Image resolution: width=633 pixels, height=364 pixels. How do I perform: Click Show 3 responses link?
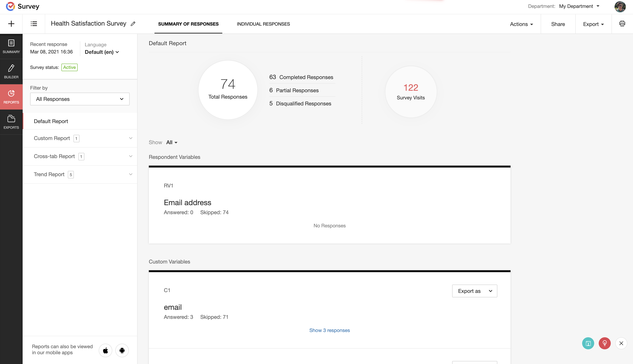pos(329,330)
